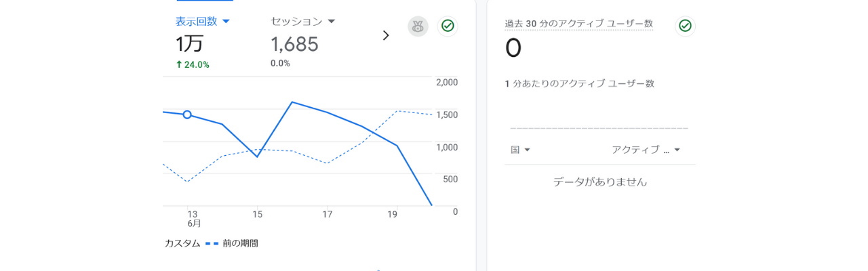Image resolution: width=868 pixels, height=271 pixels.
Task: Click the grey arrow next to セッション
Action: pyautogui.click(x=332, y=22)
